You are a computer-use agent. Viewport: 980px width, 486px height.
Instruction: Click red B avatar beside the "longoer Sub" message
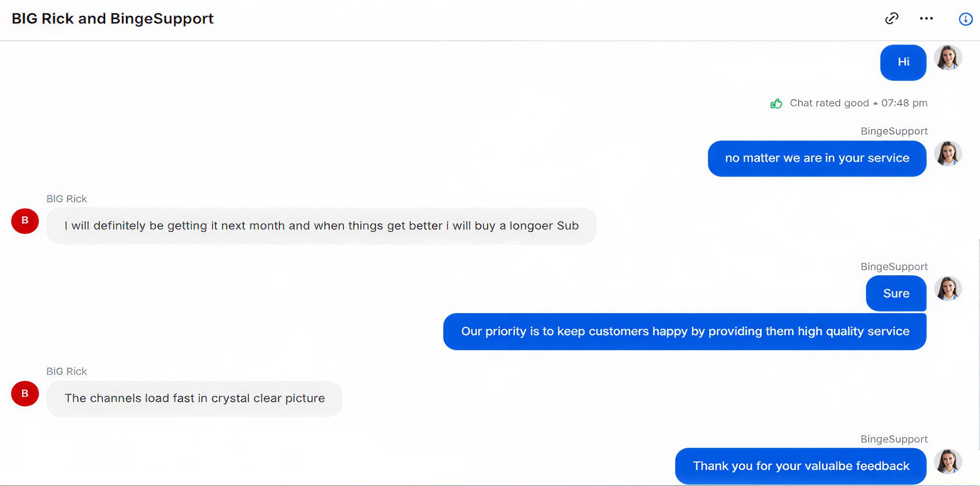pos(25,221)
